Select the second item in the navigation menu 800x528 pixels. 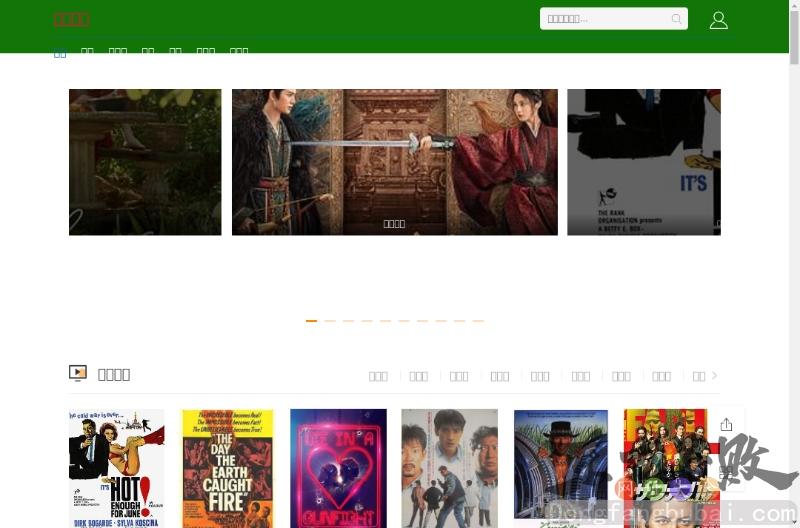click(87, 52)
